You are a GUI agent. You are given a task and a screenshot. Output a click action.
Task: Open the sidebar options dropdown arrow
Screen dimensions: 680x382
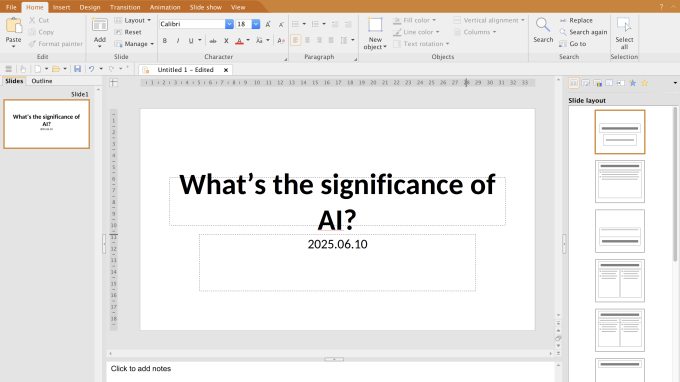coord(675,83)
